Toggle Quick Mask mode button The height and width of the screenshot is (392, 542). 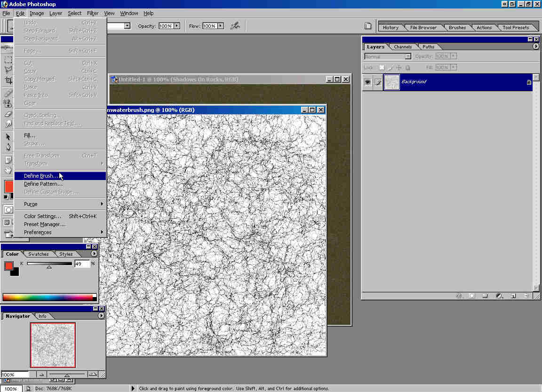8,210
